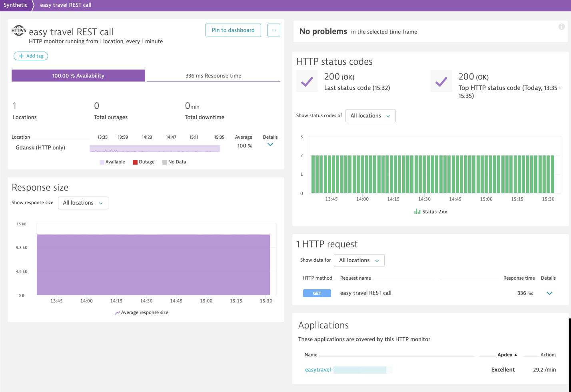The image size is (571, 392).
Task: Click the Actions column header
Action: coord(549,355)
